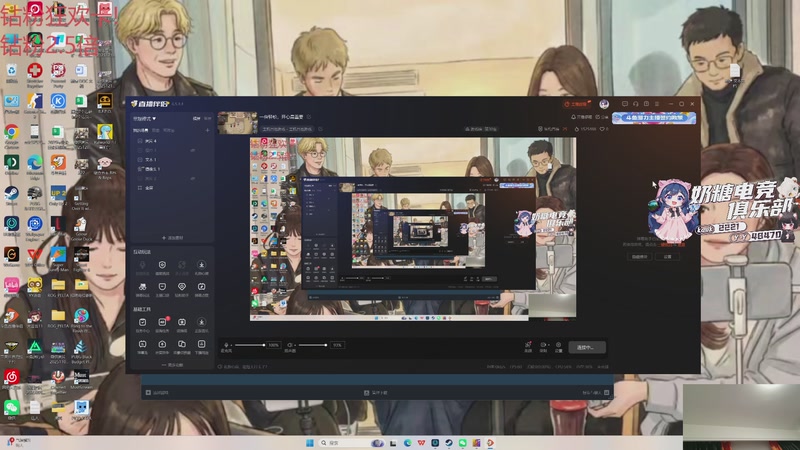Mute the microphone icon in the volume bar
The width and height of the screenshot is (800, 450).
pyautogui.click(x=226, y=345)
